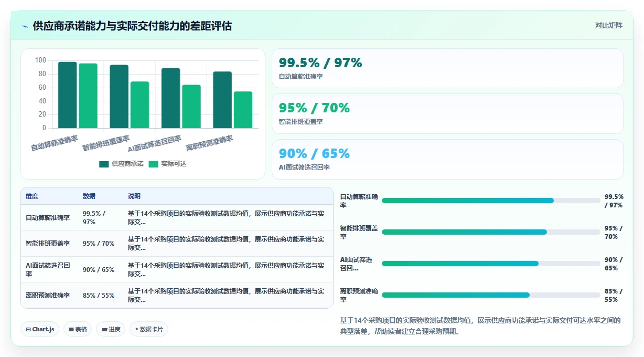Click the light AI面试筛选召回率 chart bar
The height and width of the screenshot is (357, 644).
191,107
